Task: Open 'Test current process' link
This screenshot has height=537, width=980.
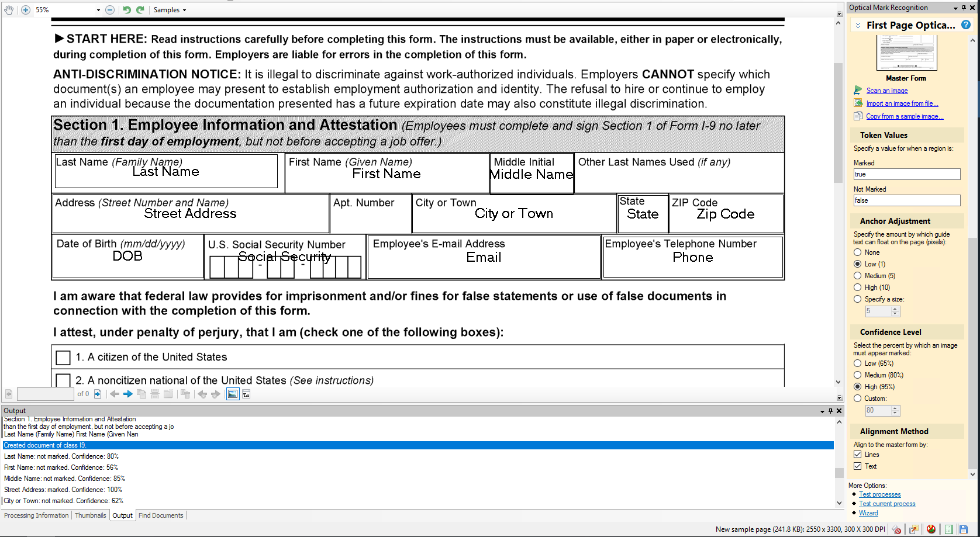Action: click(887, 504)
